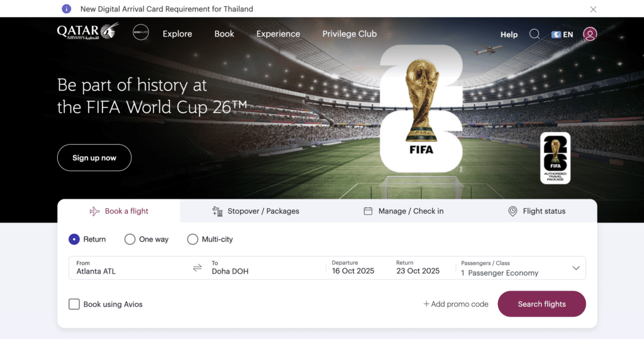Select the Multi-city trip option
This screenshot has width=644, height=339.
tap(210, 239)
